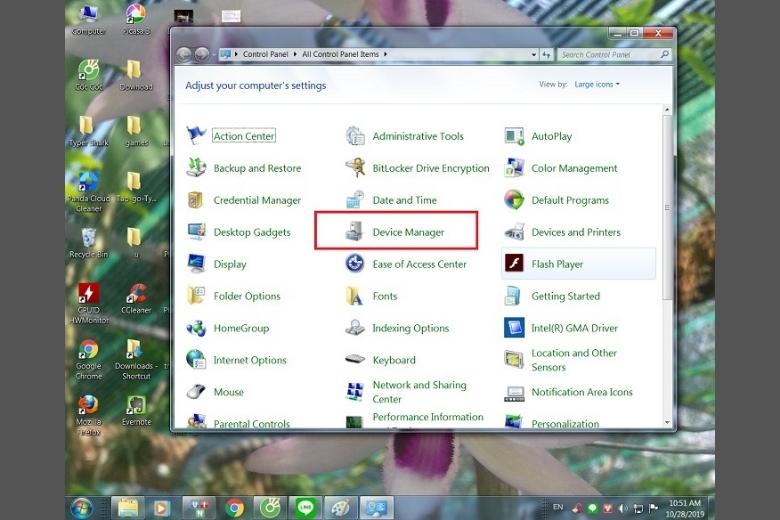Click inside the Search Control Panel box

tap(607, 55)
